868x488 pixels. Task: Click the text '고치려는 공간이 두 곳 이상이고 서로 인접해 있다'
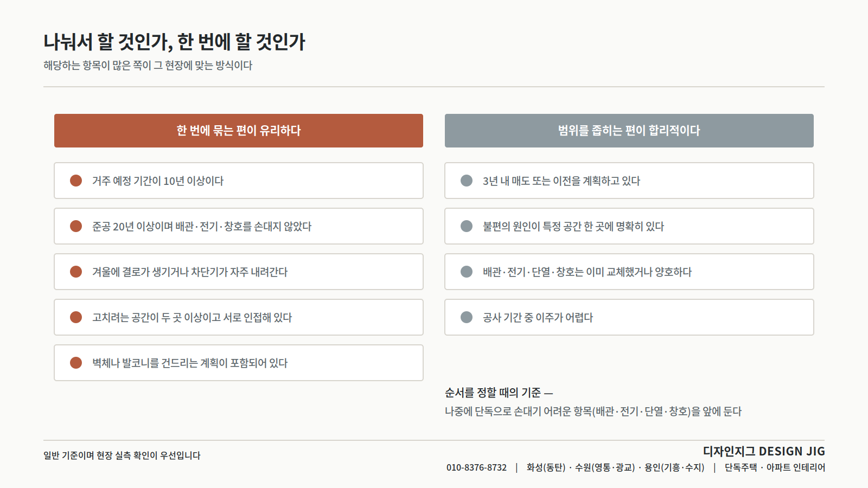coord(192,317)
